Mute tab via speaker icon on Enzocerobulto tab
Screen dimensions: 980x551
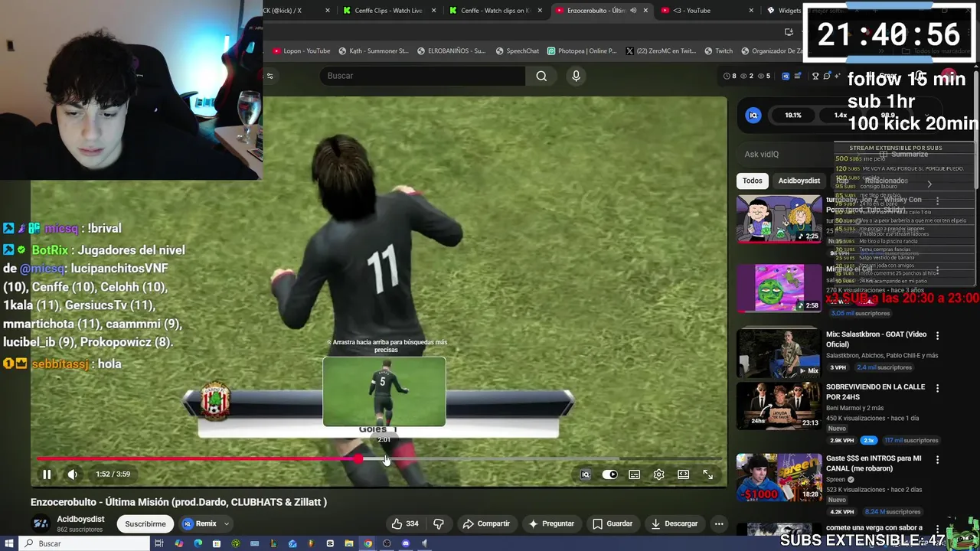point(633,11)
